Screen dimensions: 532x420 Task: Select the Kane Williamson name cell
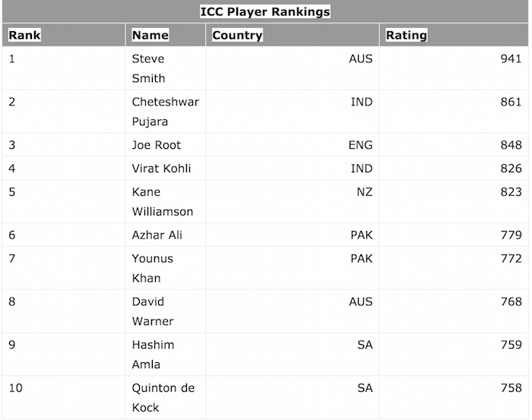[x=163, y=202]
